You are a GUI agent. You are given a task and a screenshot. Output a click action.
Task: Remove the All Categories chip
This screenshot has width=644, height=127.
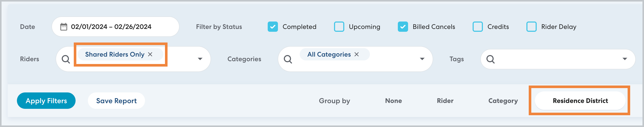point(357,54)
